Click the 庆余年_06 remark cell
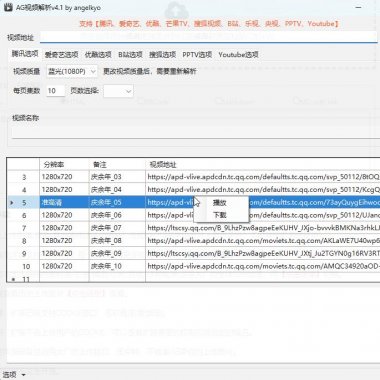Screen dimensions: 380x380 point(117,215)
